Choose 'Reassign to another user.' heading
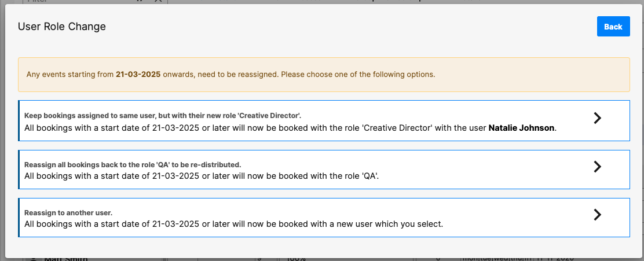This screenshot has width=644, height=261. (x=68, y=212)
